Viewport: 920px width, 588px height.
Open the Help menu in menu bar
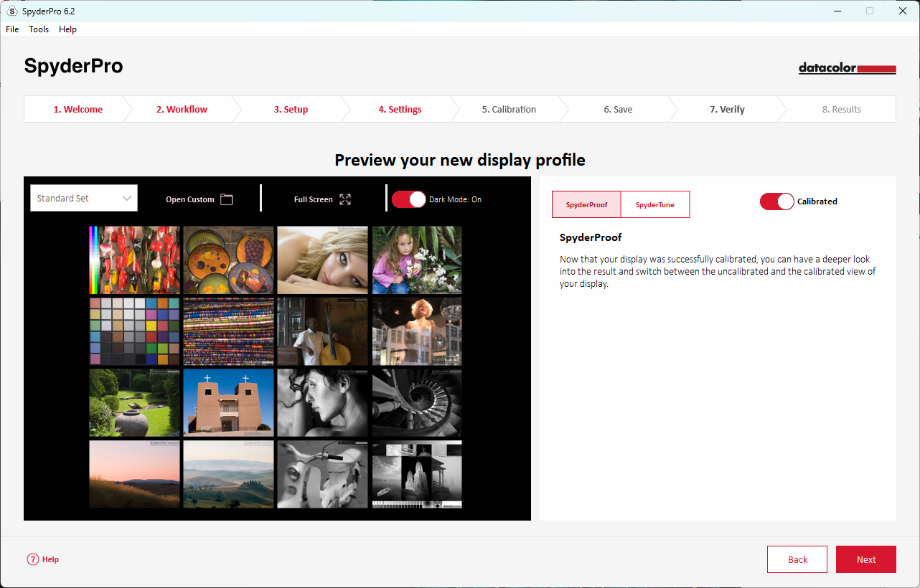point(67,29)
